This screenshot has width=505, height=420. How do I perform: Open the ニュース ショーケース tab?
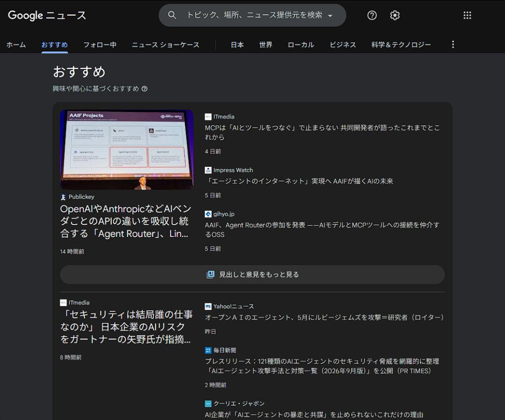166,44
